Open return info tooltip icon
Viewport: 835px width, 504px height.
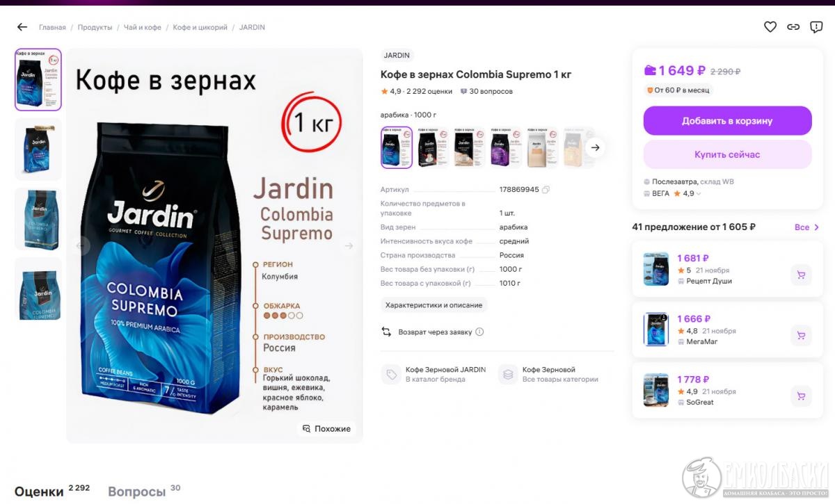click(479, 332)
